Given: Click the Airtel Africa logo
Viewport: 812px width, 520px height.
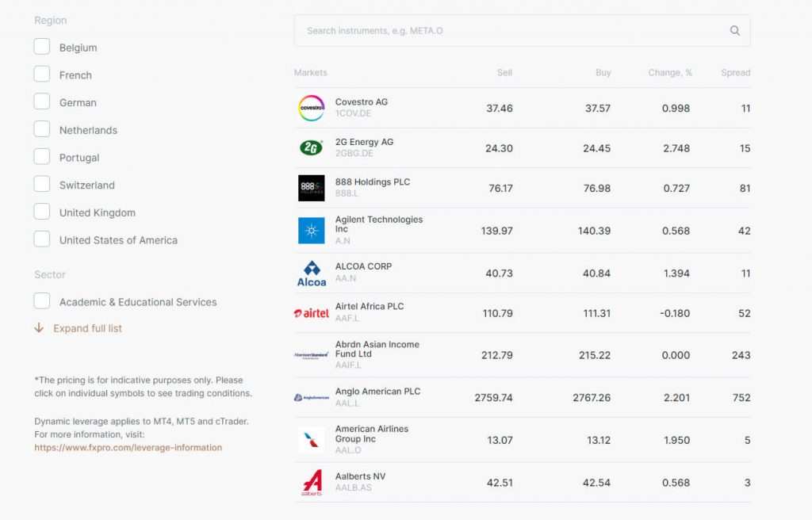Looking at the screenshot, I should coord(311,313).
